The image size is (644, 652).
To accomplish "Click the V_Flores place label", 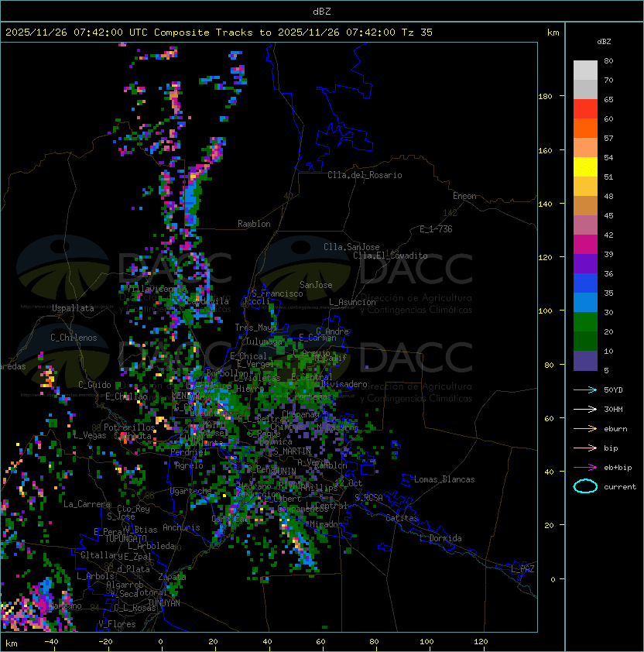I will point(117,624).
